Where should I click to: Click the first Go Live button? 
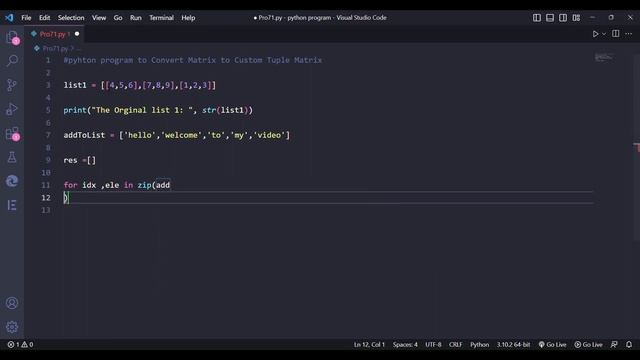[552, 344]
